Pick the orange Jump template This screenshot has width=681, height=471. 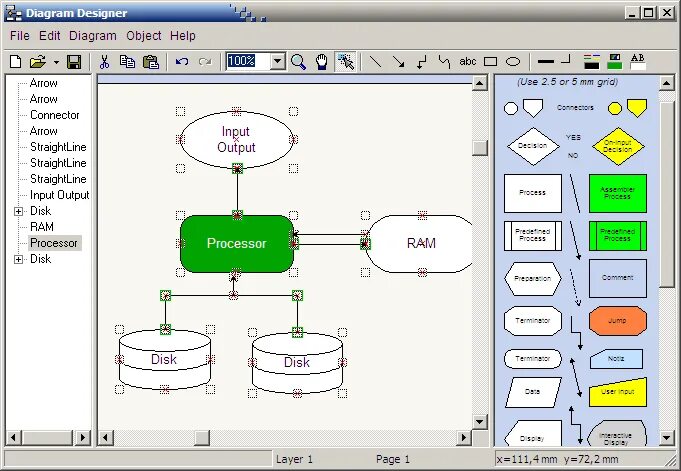click(618, 321)
